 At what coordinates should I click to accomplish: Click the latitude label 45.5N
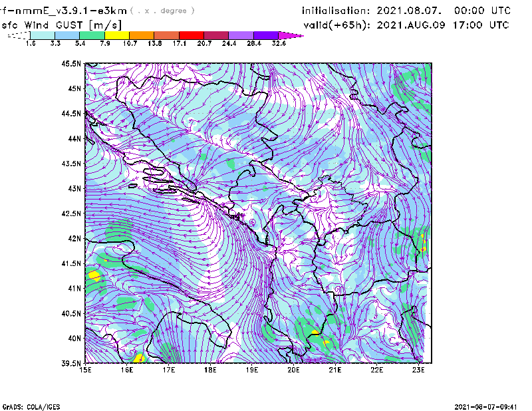click(71, 63)
